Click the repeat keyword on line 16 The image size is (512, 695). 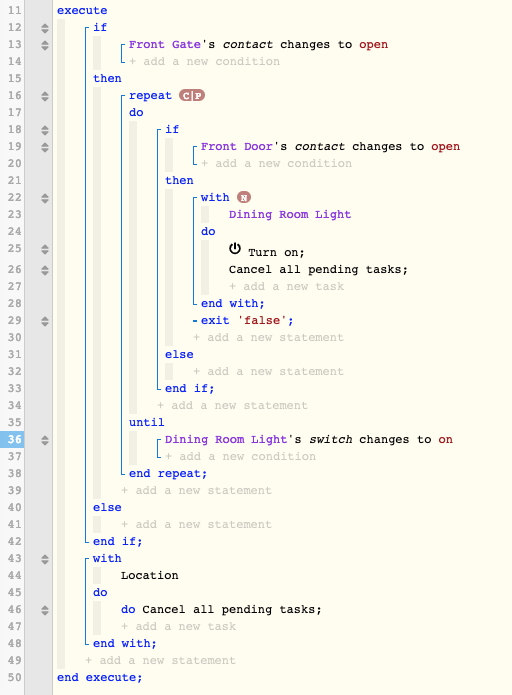click(x=150, y=96)
